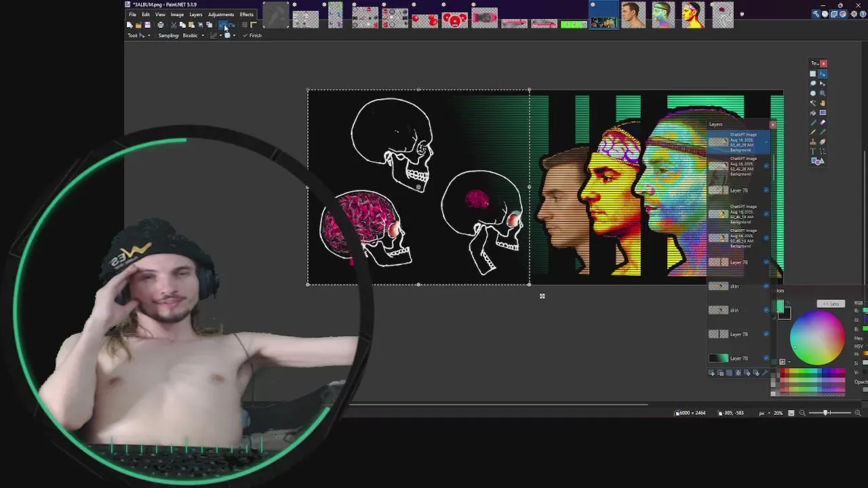868x488 pixels.
Task: Click the Save toolbar icon
Action: pyautogui.click(x=147, y=25)
